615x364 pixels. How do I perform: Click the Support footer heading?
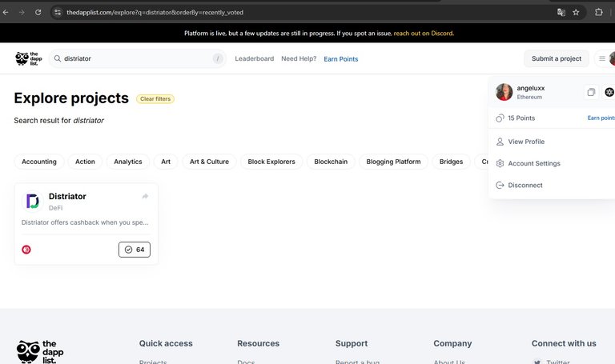352,343
